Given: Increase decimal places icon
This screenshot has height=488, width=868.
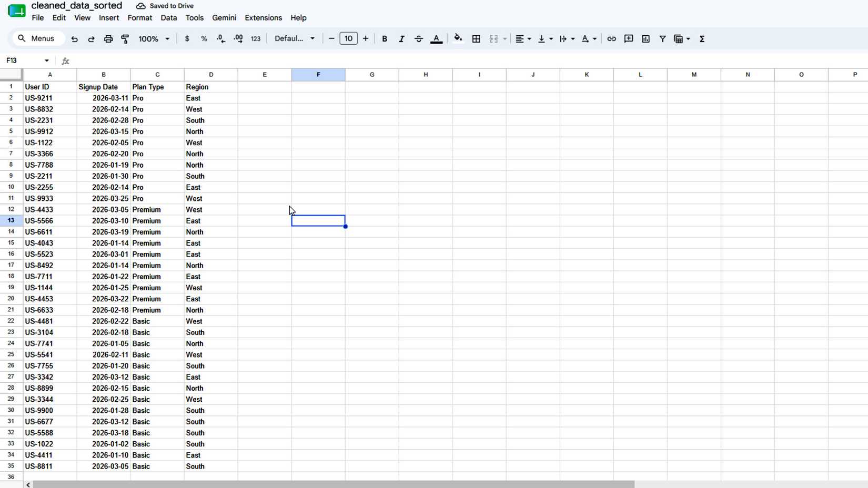Looking at the screenshot, I should 238,39.
